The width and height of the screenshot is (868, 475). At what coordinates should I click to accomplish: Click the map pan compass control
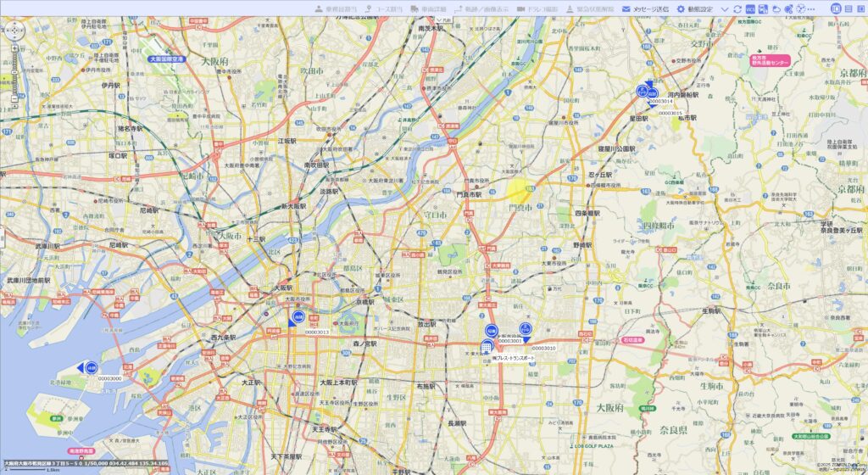tap(14, 30)
